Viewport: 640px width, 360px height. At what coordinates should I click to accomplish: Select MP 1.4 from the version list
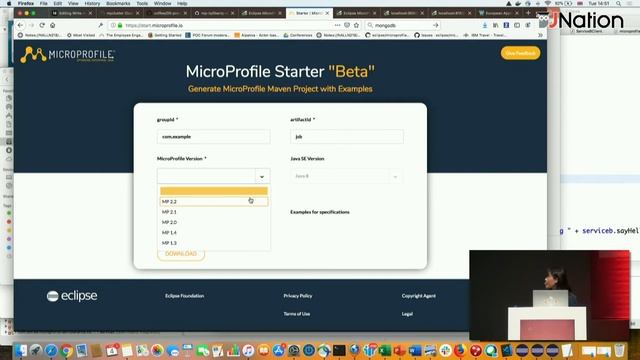click(214, 233)
